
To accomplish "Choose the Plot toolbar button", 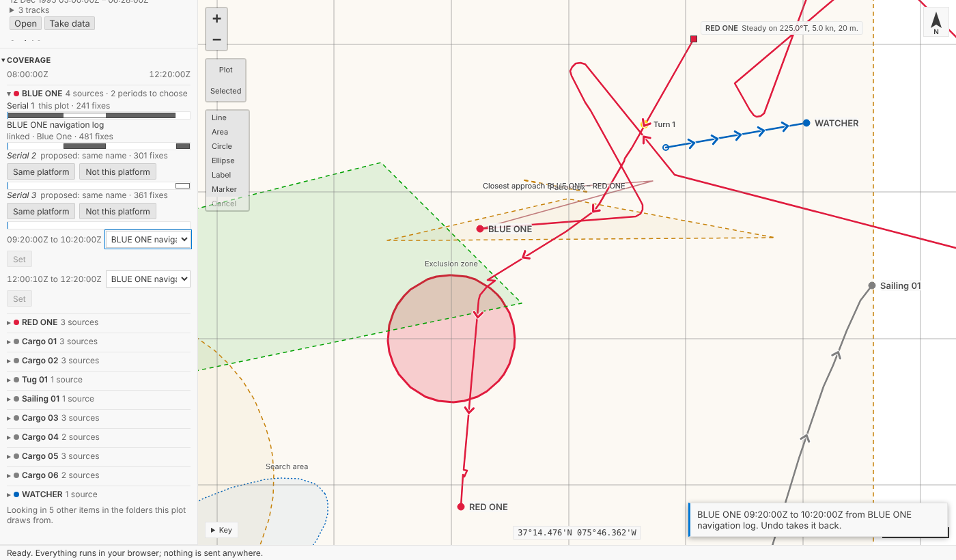I will 226,70.
